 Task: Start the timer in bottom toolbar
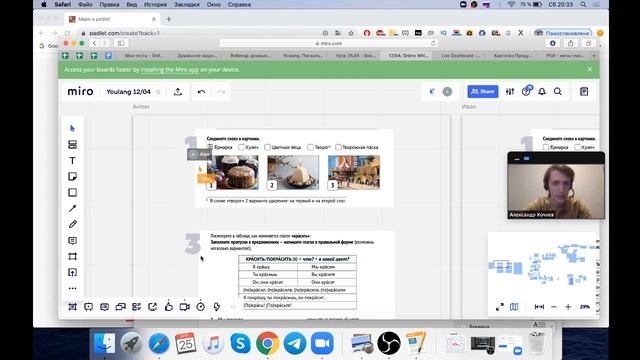pos(200,307)
